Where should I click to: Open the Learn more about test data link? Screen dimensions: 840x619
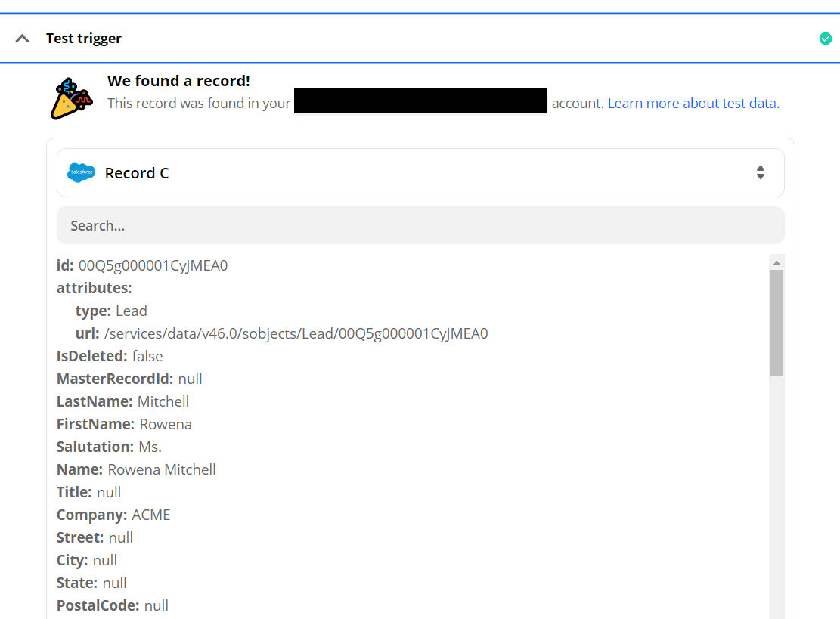[x=692, y=103]
